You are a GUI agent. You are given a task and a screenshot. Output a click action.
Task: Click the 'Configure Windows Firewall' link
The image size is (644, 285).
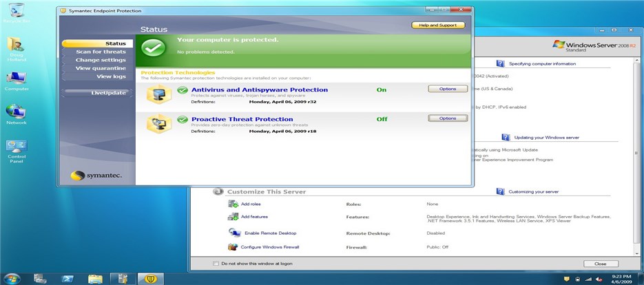click(x=270, y=246)
